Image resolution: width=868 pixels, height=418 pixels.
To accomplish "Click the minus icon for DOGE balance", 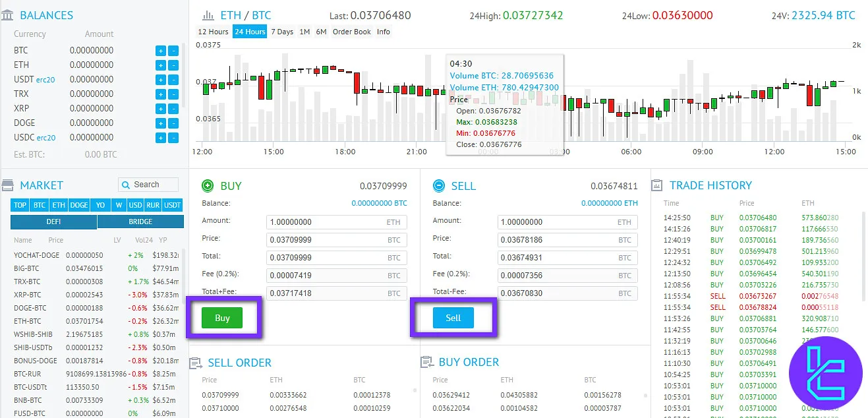I will click(173, 123).
